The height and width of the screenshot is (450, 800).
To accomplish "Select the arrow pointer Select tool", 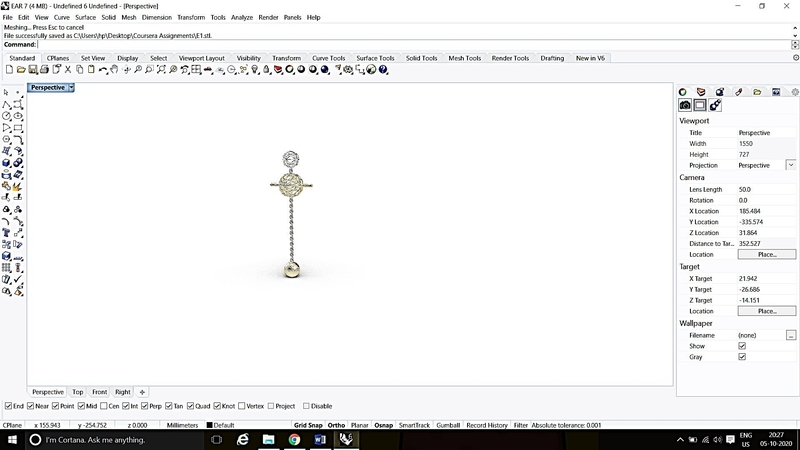I will pos(6,92).
